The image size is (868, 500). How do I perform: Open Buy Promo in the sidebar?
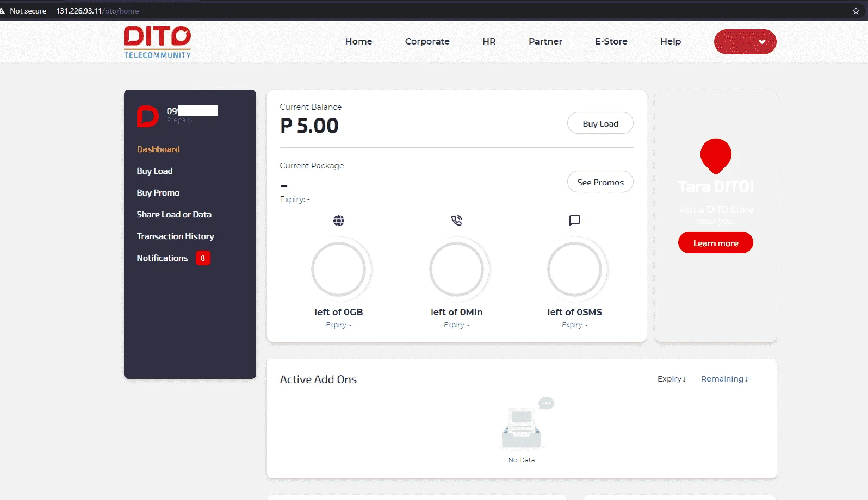tap(158, 193)
